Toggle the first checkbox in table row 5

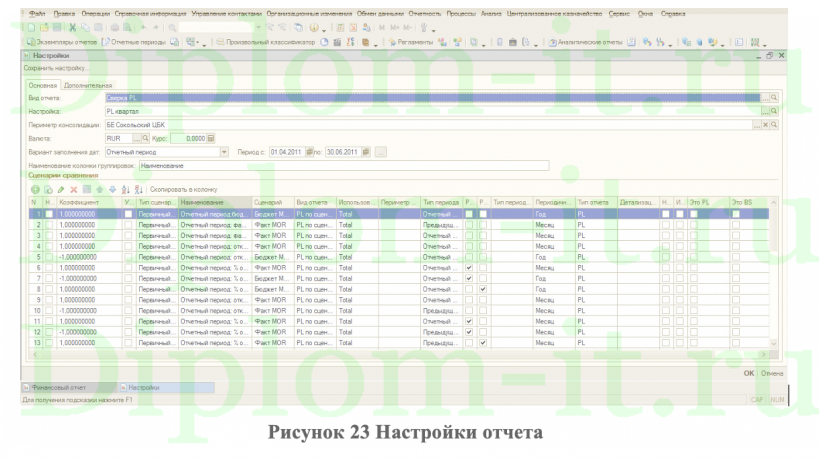point(49,257)
